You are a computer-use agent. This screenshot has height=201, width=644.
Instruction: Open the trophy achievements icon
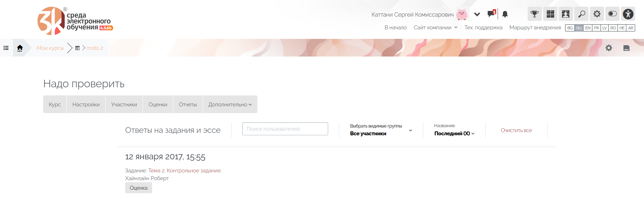[x=534, y=14]
